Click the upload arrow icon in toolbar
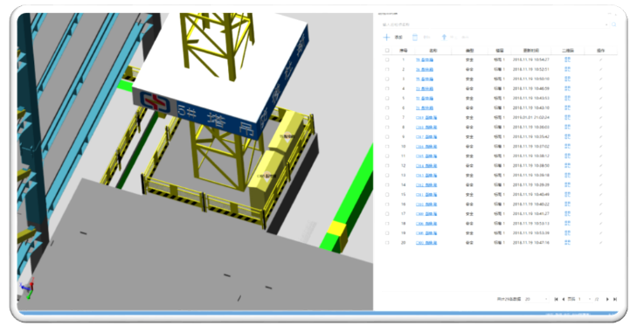 pyautogui.click(x=444, y=38)
